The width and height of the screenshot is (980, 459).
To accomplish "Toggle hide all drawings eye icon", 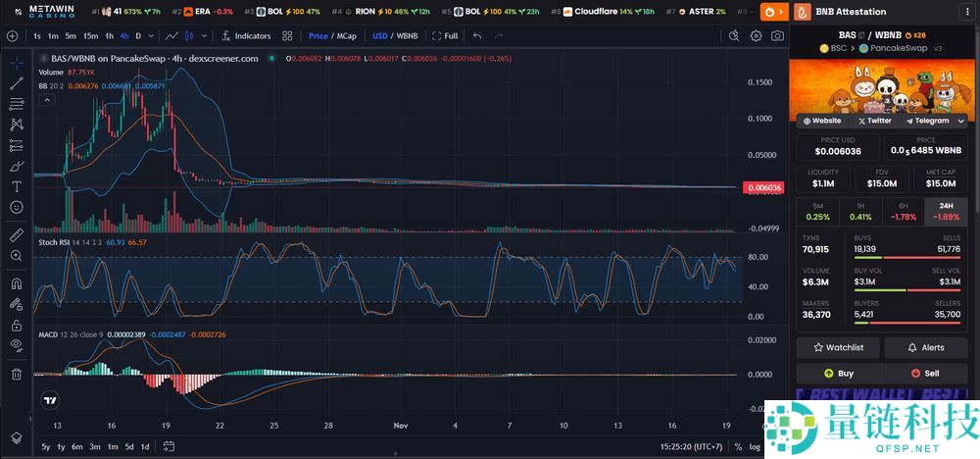I will (16, 344).
